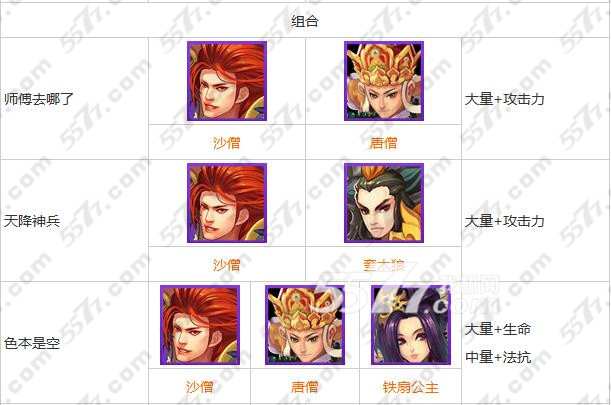Open 沙僧 name link under 天降神兵
This screenshot has width=611, height=405.
[x=227, y=265]
